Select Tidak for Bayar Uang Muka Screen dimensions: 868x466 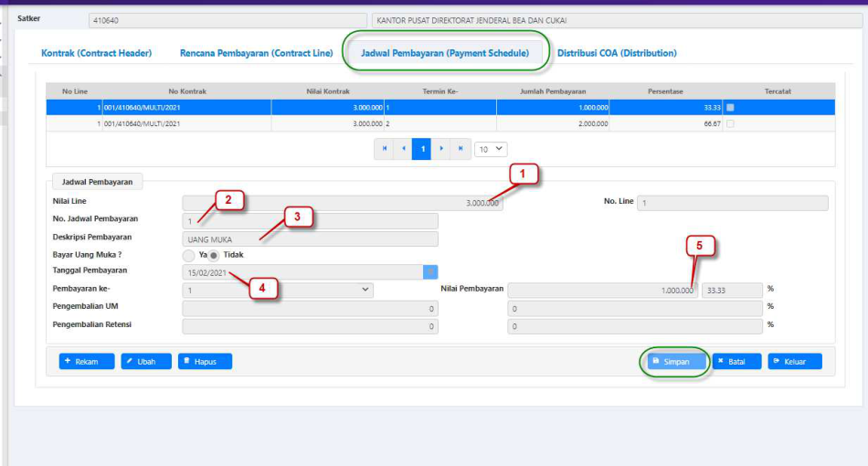(x=214, y=256)
